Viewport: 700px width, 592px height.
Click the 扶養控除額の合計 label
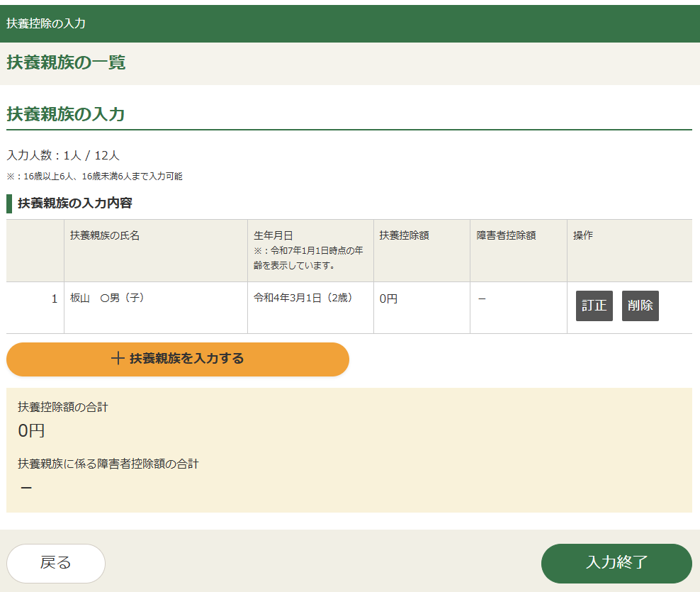[x=63, y=407]
